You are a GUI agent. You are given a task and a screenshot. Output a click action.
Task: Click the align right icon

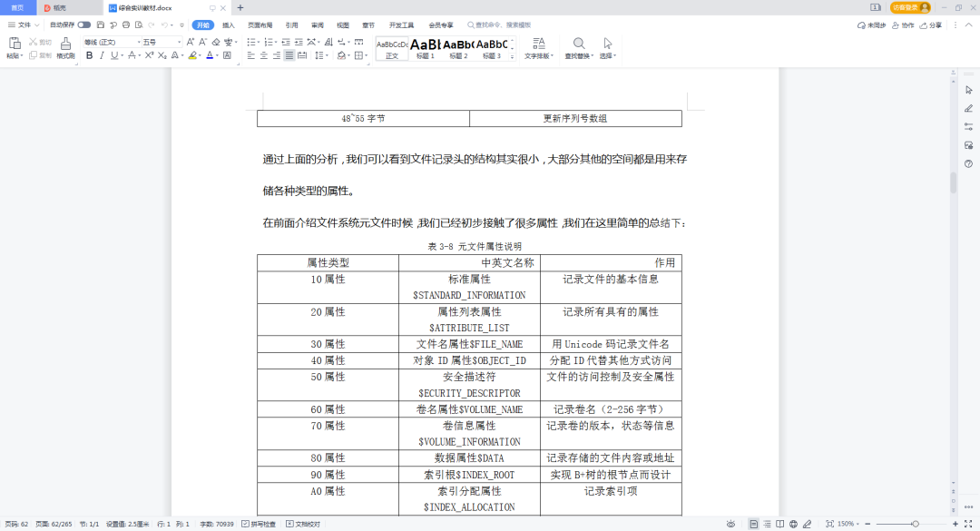[276, 55]
